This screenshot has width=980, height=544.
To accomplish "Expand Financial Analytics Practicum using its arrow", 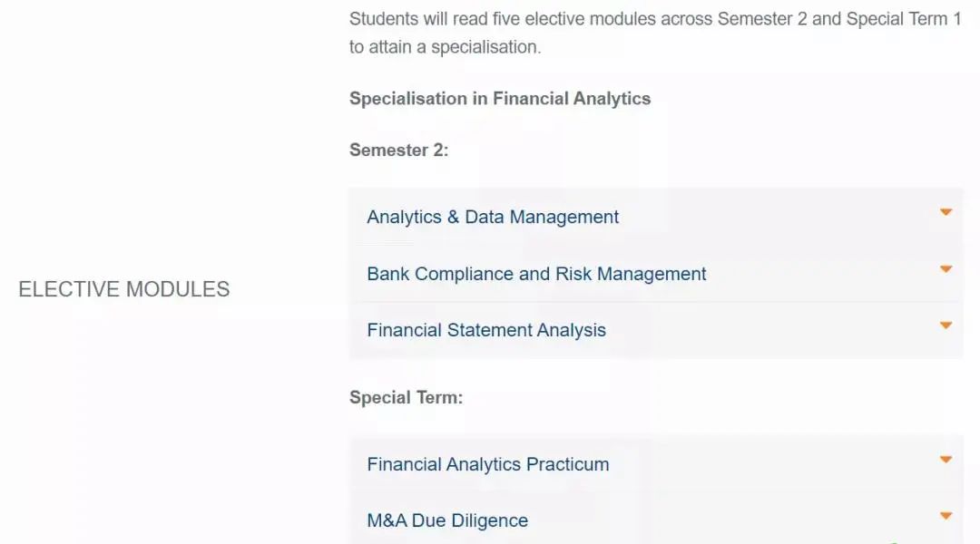I will (946, 460).
